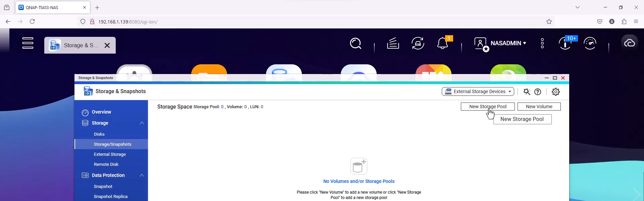Close the Storage & S... taskbar tab
644x201 pixels.
(x=107, y=45)
